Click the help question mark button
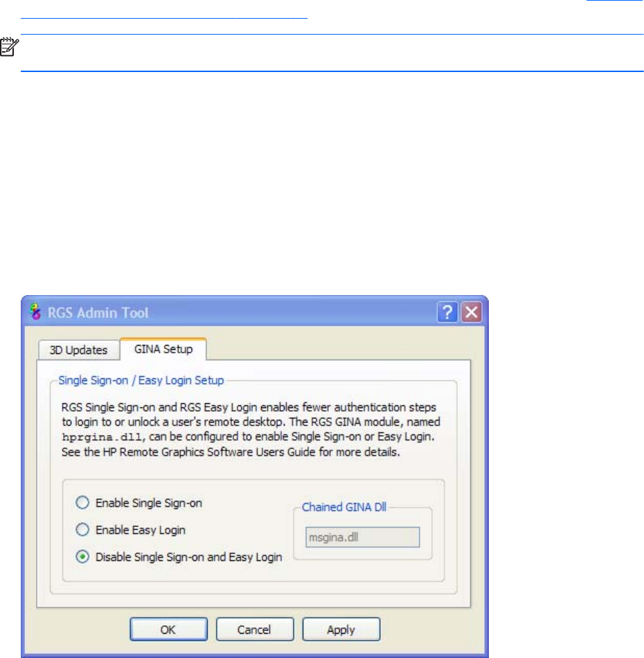 coord(447,312)
